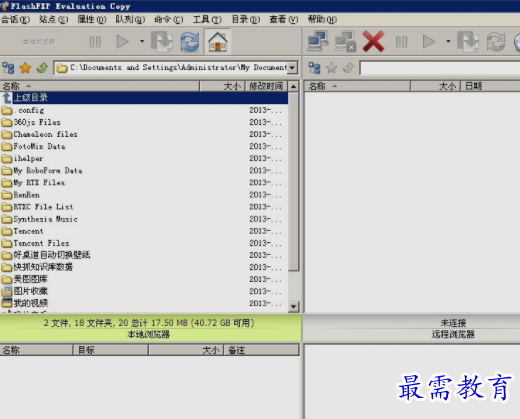The height and width of the screenshot is (419, 520).
Task: Go up one level with local green arrow
Action: pos(42,68)
